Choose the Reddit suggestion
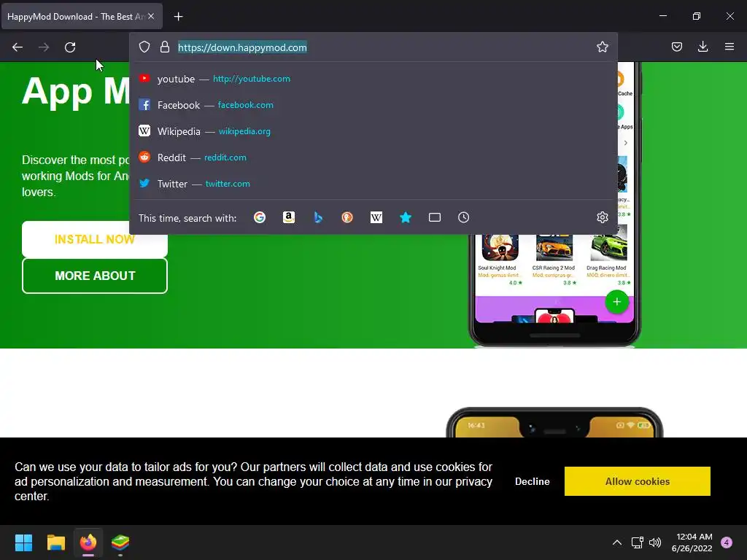The height and width of the screenshot is (560, 747). (x=373, y=157)
